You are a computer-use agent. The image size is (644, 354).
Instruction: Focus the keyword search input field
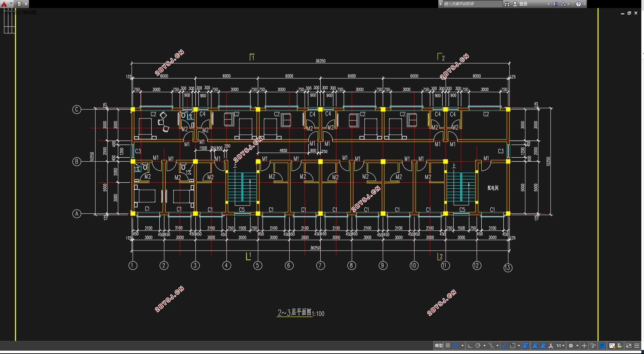pyautogui.click(x=472, y=4)
